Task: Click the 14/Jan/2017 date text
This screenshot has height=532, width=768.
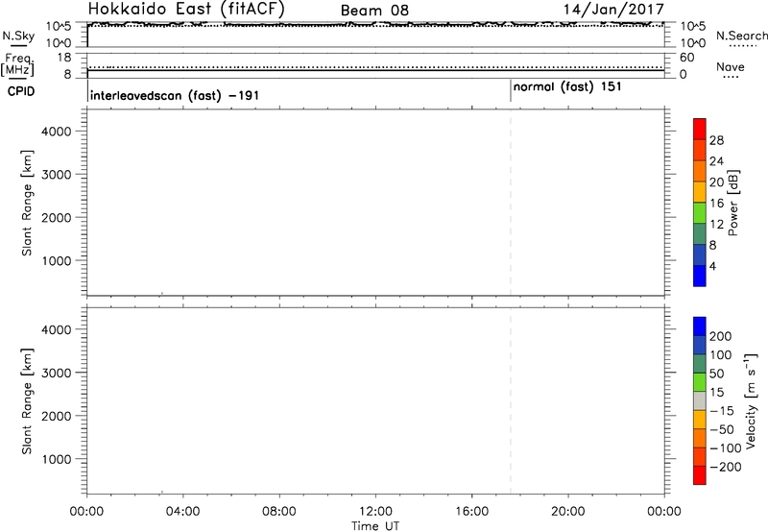Action: point(613,10)
